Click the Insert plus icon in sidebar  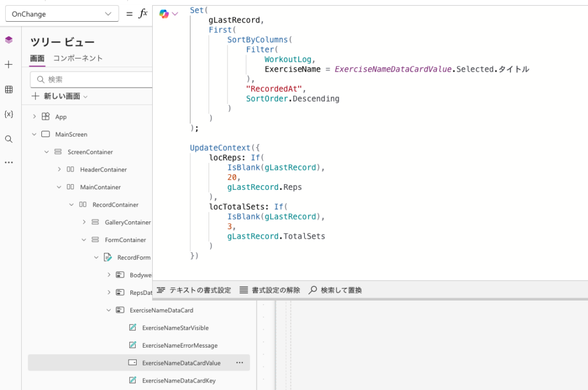click(9, 64)
